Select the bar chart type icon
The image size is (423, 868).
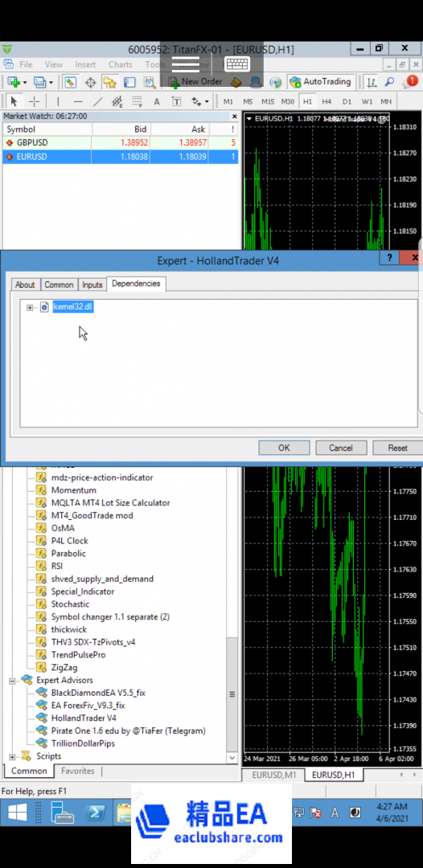pos(371,82)
